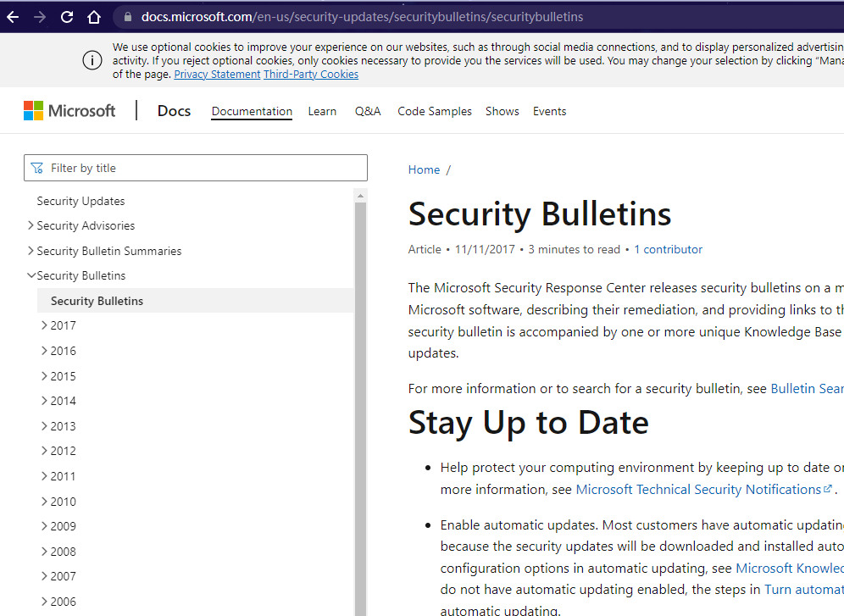Go to browser home page icon
This screenshot has height=616, width=844.
pos(94,17)
